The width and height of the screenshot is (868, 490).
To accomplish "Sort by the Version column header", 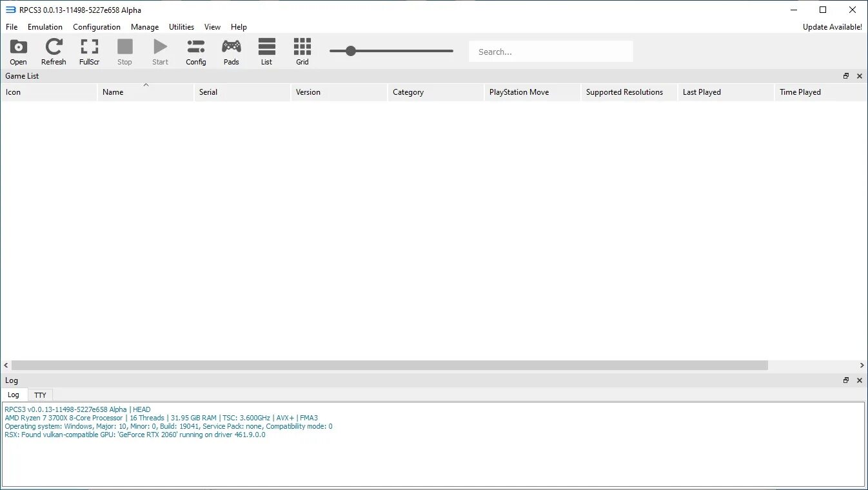I will [339, 92].
